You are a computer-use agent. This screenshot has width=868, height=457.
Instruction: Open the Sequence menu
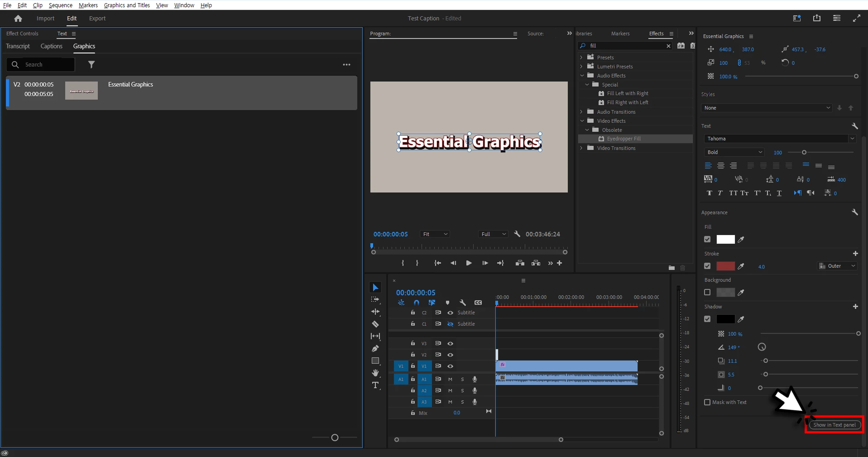[x=61, y=5]
